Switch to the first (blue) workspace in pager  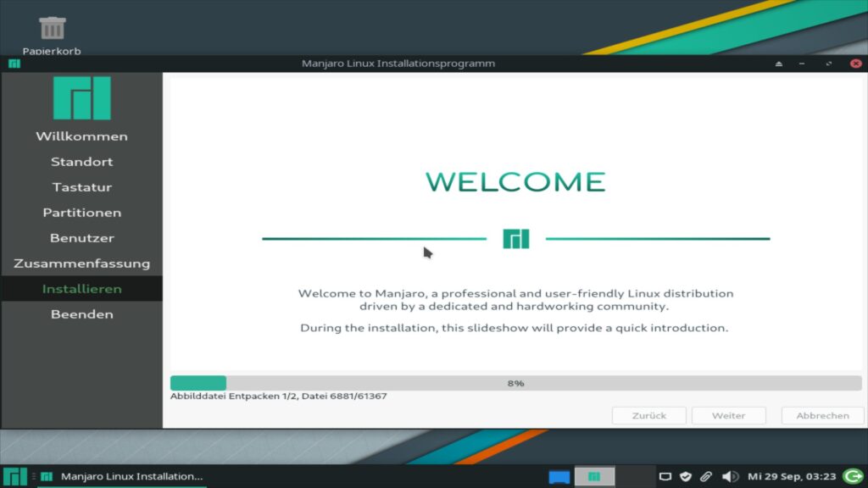pyautogui.click(x=559, y=476)
